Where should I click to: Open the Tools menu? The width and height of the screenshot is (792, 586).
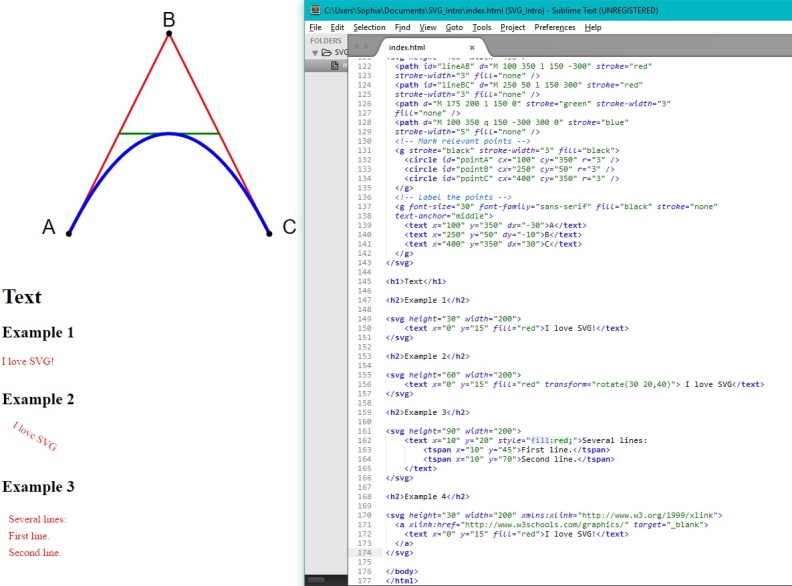point(481,27)
